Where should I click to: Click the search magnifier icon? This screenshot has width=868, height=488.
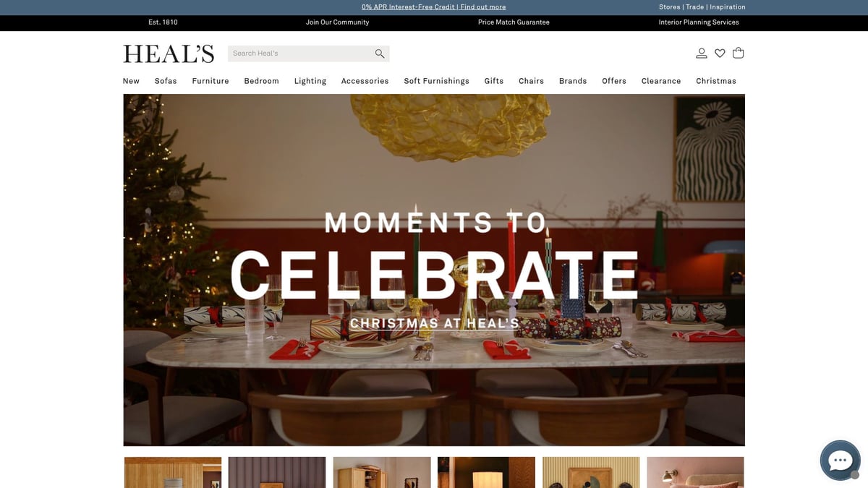point(380,53)
